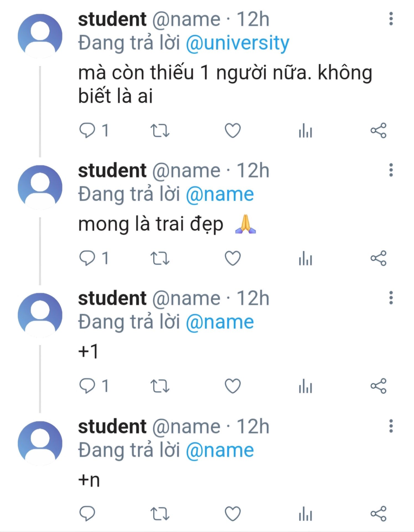View analytics for the "+n" tweet
The height and width of the screenshot is (532, 414).
[305, 514]
